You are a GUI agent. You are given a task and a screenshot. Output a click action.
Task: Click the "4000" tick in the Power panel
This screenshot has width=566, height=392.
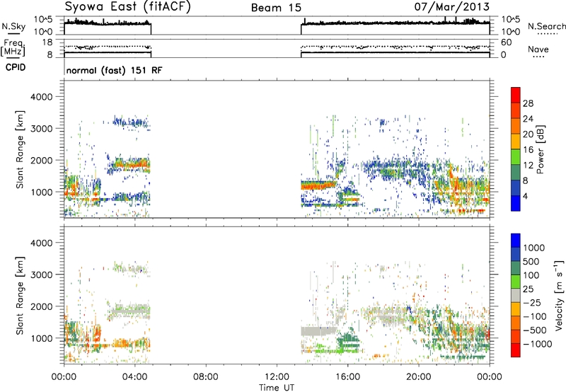[x=41, y=97]
